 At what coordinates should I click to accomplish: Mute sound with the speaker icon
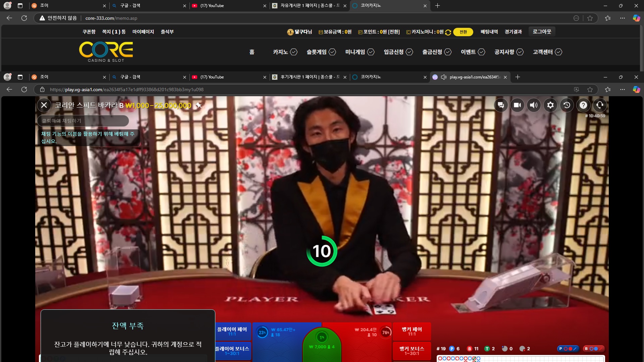(x=534, y=105)
